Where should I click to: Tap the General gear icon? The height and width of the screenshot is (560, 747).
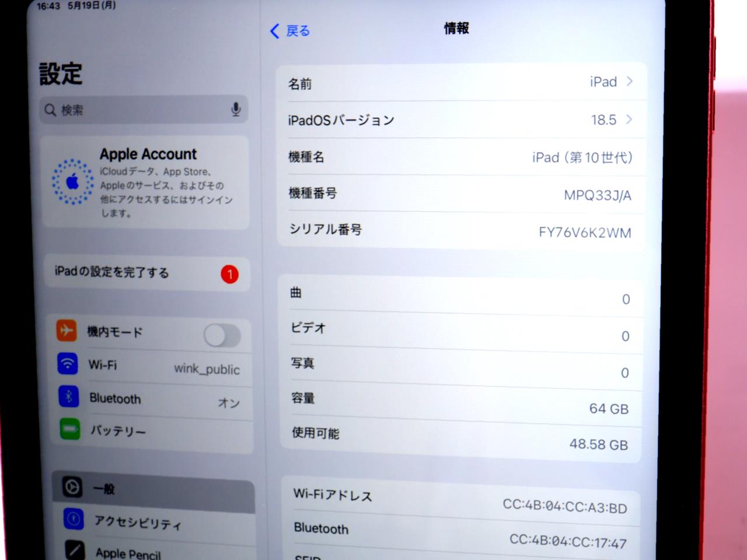point(72,487)
